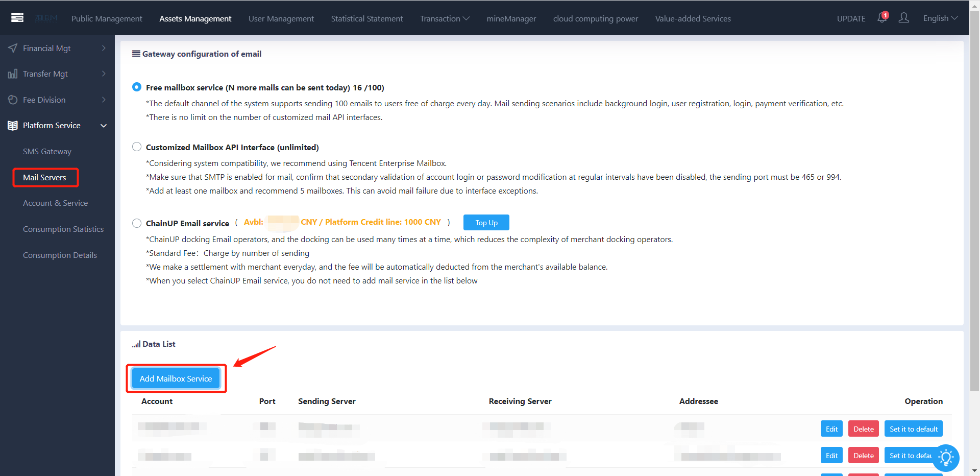Open the notification bell icon

882,18
